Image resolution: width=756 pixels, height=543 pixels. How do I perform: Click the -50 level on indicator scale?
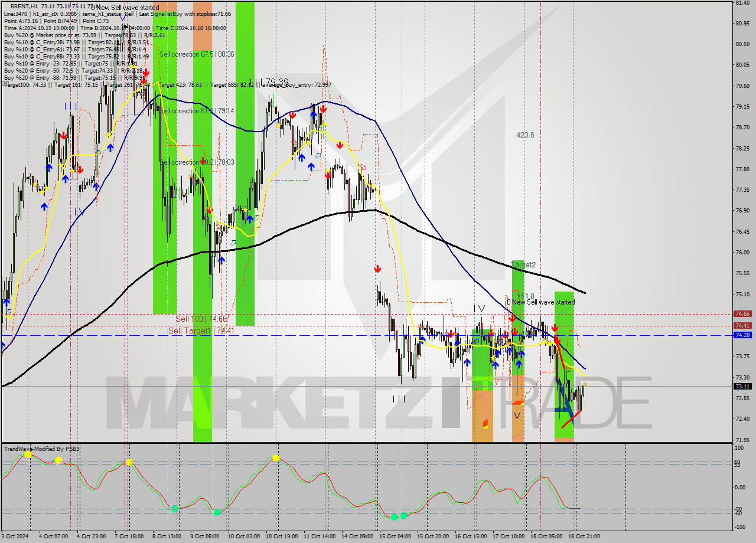click(x=739, y=509)
